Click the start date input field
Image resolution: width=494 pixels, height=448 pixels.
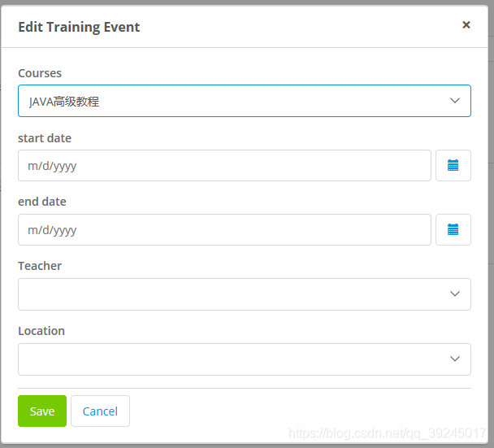point(224,165)
